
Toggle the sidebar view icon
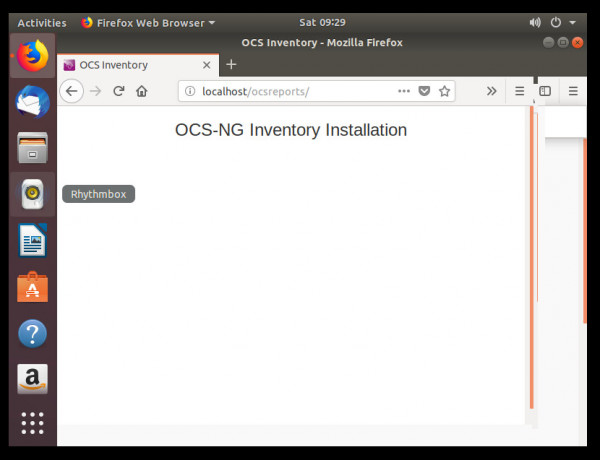click(x=545, y=91)
